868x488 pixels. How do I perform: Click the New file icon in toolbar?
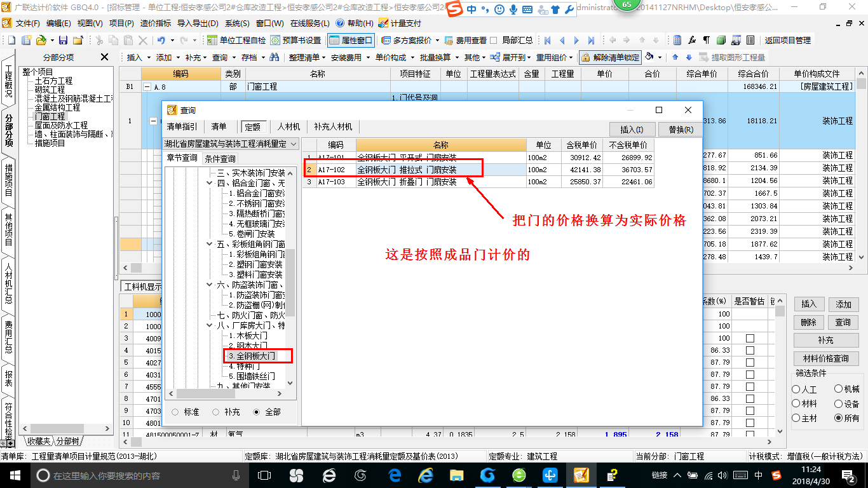point(12,40)
